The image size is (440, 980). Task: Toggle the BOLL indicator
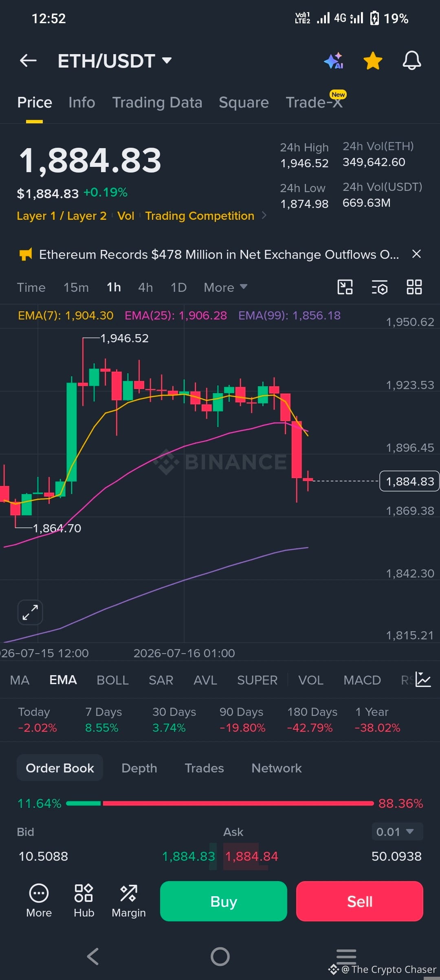coord(112,680)
